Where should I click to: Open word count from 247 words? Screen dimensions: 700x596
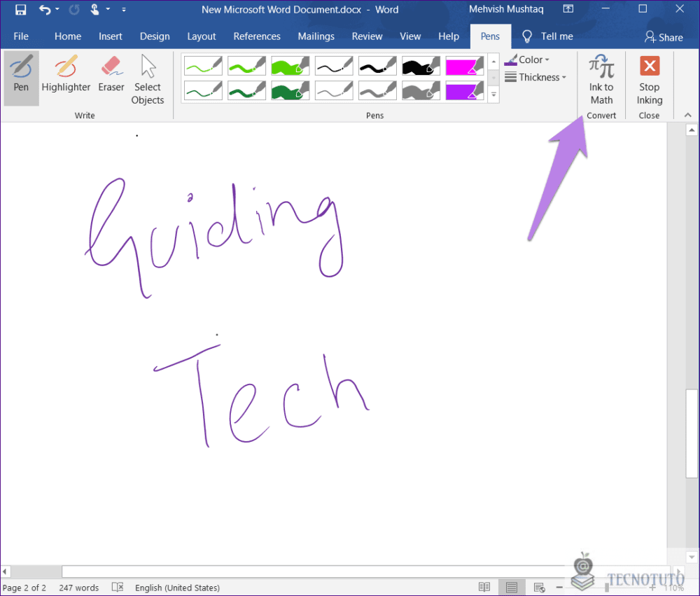79,588
